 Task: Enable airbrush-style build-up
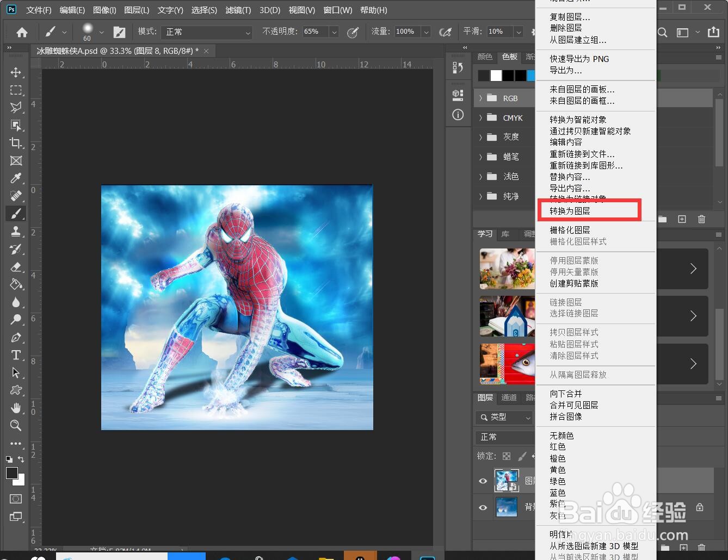click(x=445, y=32)
